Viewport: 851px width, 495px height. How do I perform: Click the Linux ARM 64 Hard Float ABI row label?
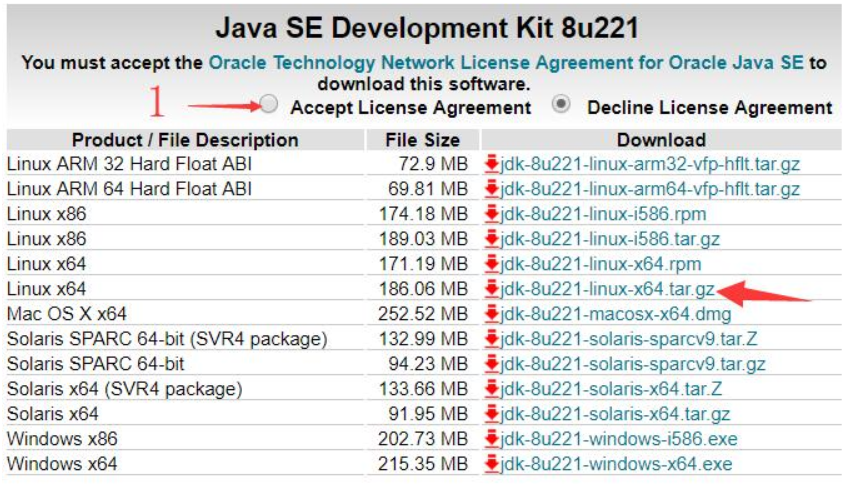129,189
